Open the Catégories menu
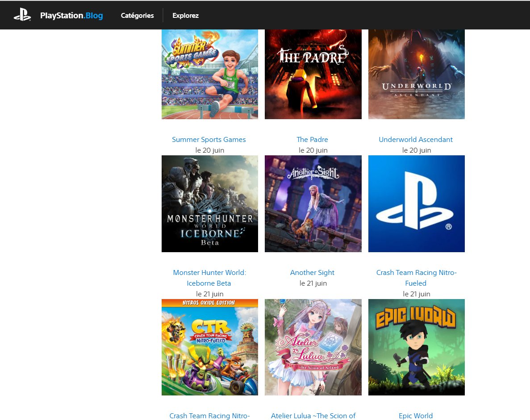This screenshot has width=530, height=420. click(137, 16)
